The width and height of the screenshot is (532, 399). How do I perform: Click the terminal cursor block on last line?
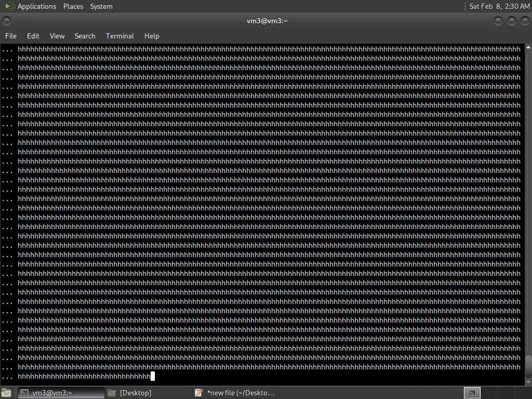(153, 376)
